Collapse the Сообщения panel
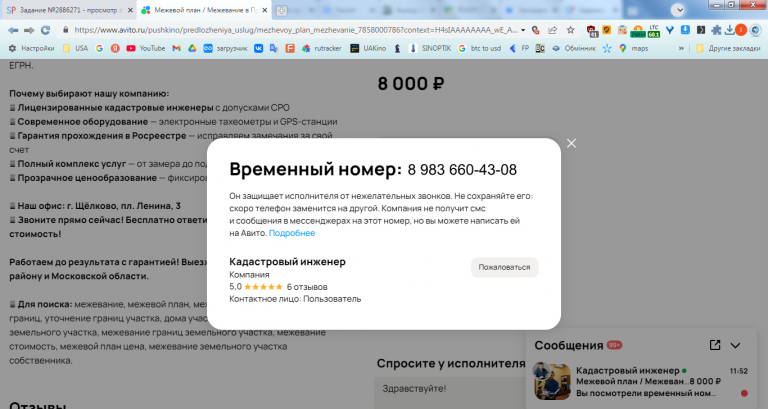The height and width of the screenshot is (409, 768). [x=736, y=345]
